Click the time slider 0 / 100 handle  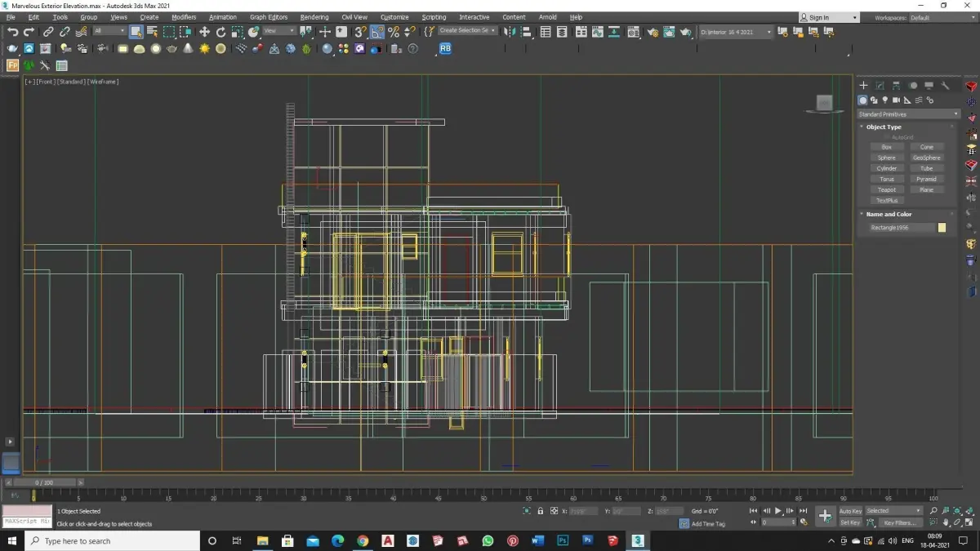[x=44, y=482]
